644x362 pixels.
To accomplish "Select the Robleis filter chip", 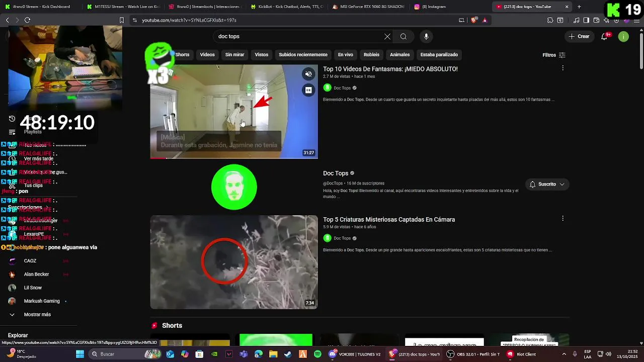I will click(x=371, y=54).
